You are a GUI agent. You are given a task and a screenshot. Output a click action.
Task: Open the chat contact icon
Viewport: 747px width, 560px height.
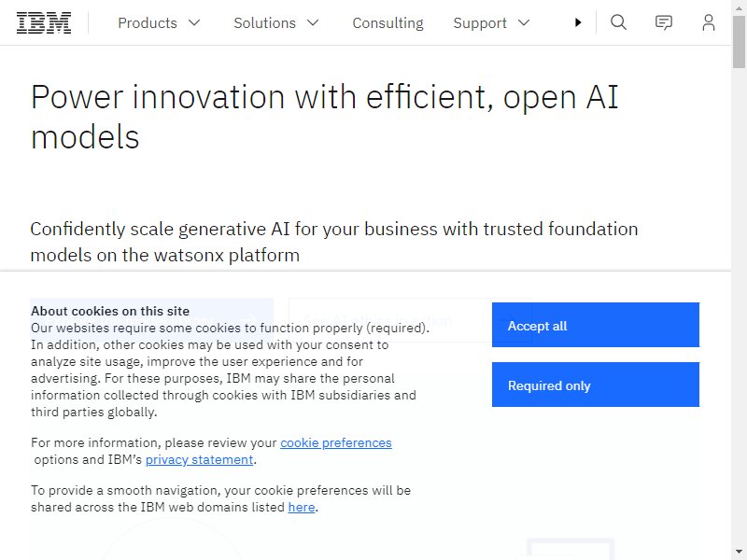(x=664, y=22)
